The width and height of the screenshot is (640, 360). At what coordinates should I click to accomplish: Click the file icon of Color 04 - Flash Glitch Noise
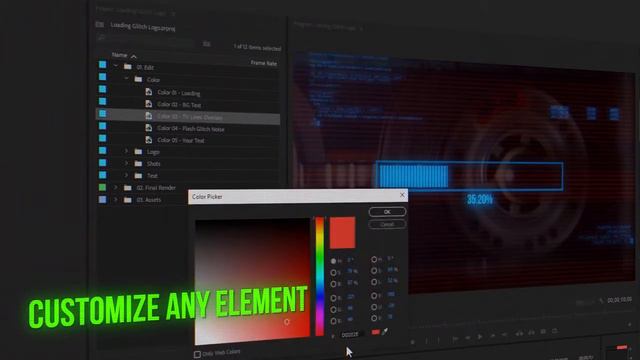click(149, 128)
